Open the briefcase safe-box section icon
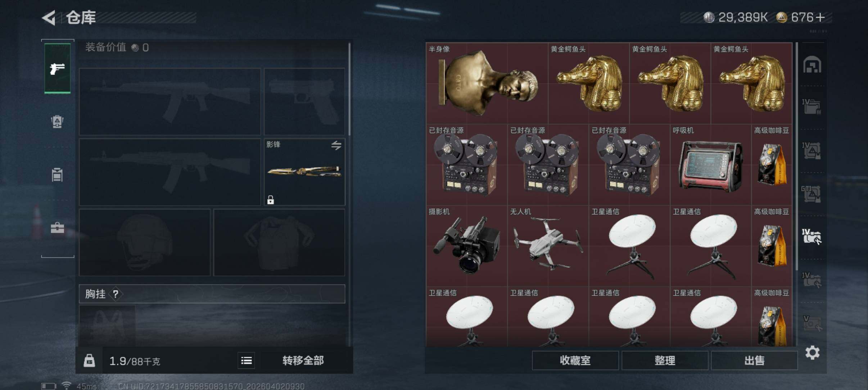This screenshot has width=868, height=390. (57, 227)
